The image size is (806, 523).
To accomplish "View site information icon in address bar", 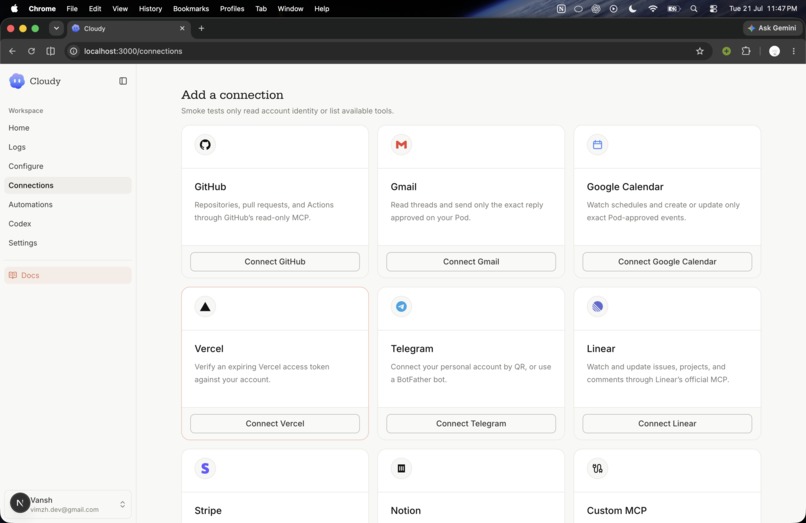I will pyautogui.click(x=74, y=51).
